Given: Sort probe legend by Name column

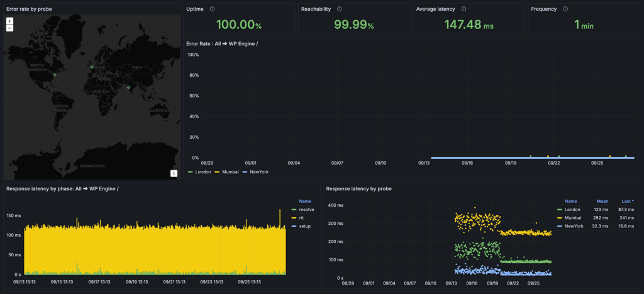Looking at the screenshot, I should [x=571, y=201].
